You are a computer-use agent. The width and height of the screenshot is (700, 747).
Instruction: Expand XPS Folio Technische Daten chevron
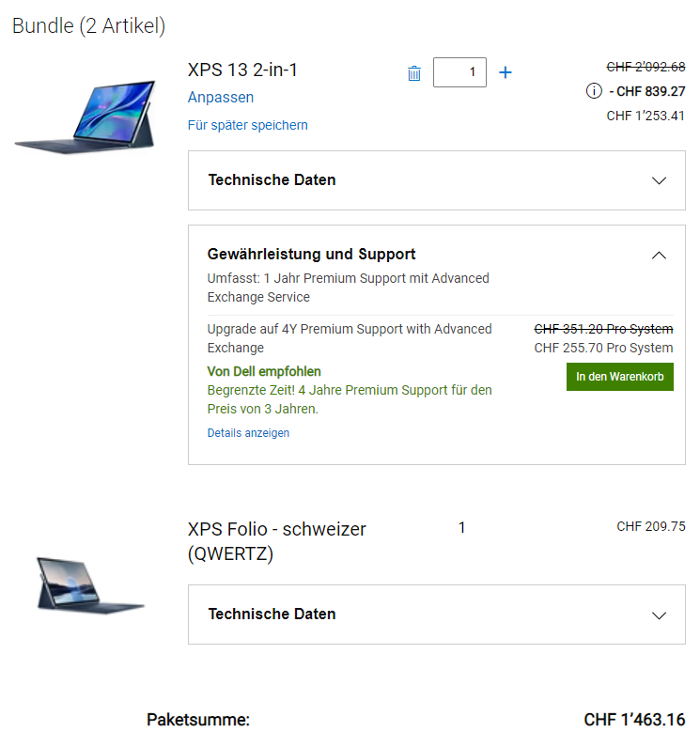[x=659, y=615]
